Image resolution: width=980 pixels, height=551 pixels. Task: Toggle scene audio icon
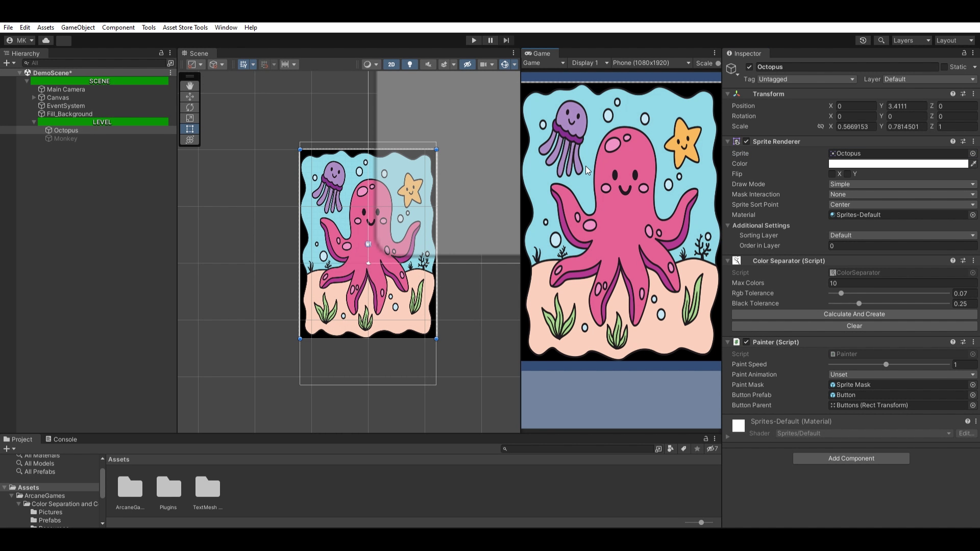coord(428,64)
